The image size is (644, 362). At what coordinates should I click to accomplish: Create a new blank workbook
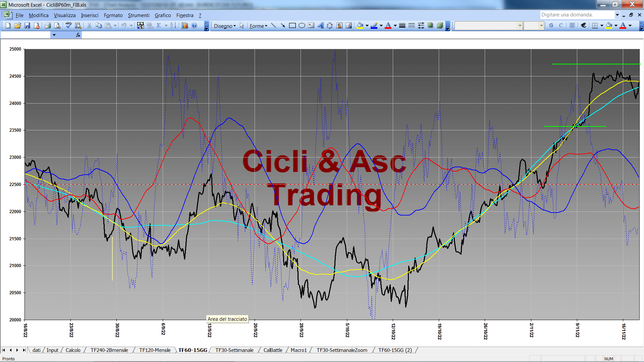(x=8, y=25)
